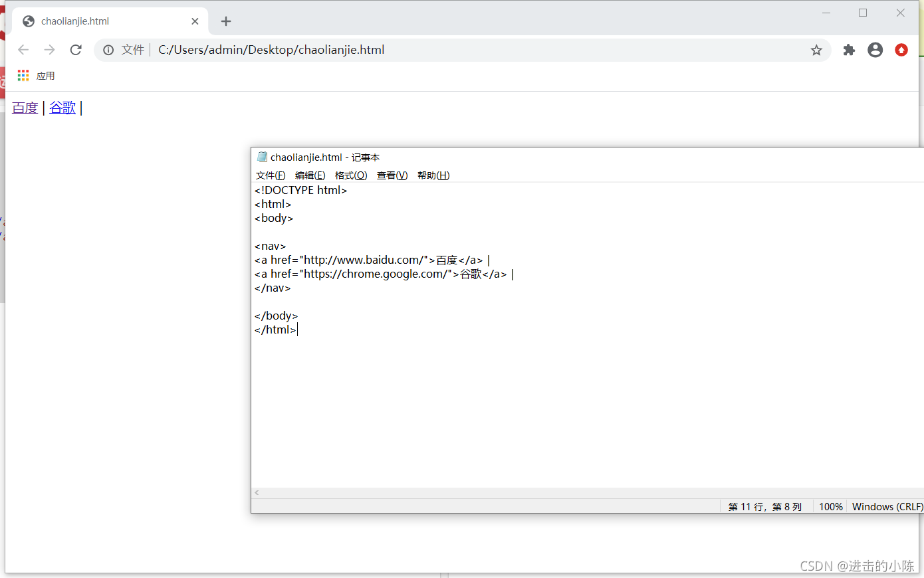This screenshot has height=578, width=924.
Task: Maximize the Chrome window
Action: (863, 13)
